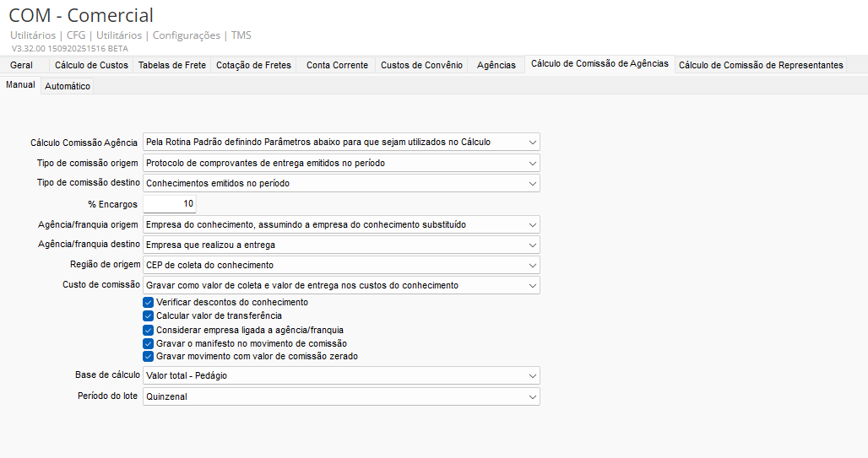Disable Considerar empresa ligada a agência/franquia
This screenshot has width=868, height=458.
coord(149,330)
